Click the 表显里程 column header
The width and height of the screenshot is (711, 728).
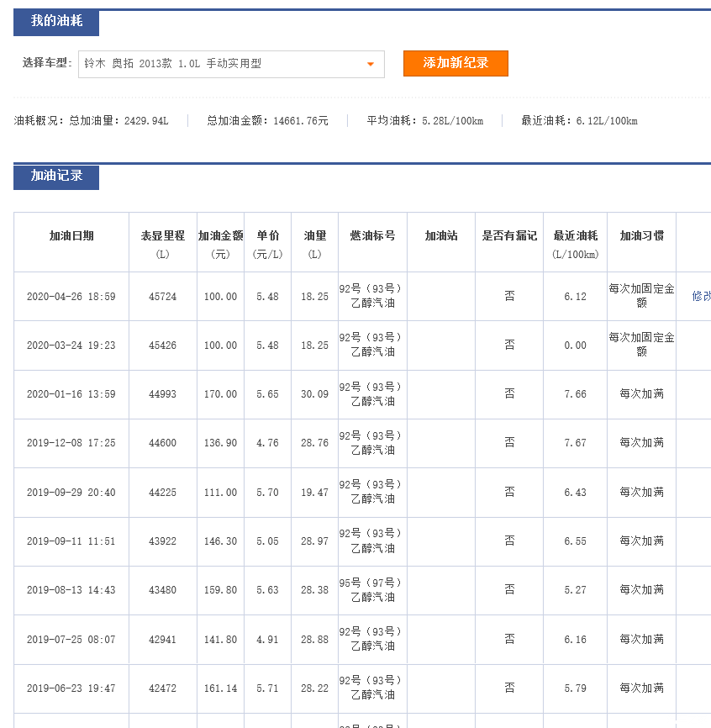pos(163,236)
